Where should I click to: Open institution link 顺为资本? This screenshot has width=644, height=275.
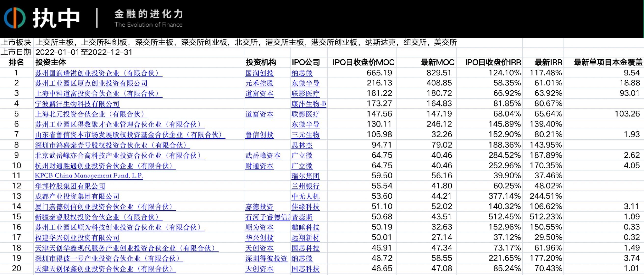tap(259, 228)
